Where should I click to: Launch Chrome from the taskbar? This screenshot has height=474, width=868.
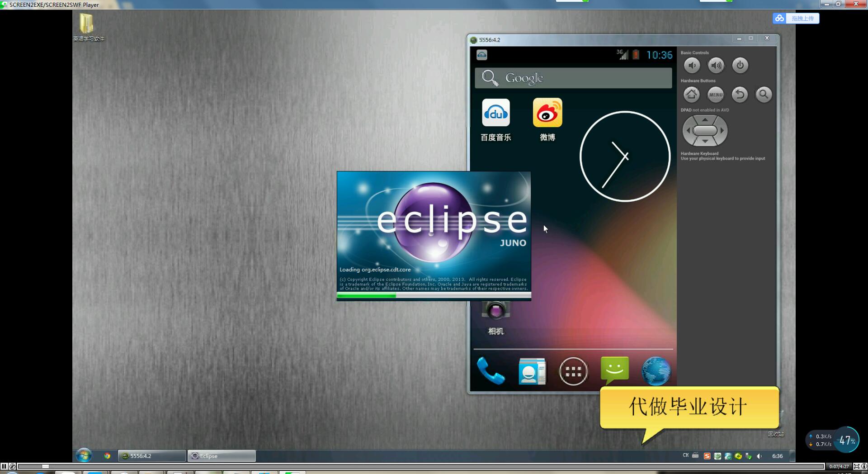coord(107,456)
